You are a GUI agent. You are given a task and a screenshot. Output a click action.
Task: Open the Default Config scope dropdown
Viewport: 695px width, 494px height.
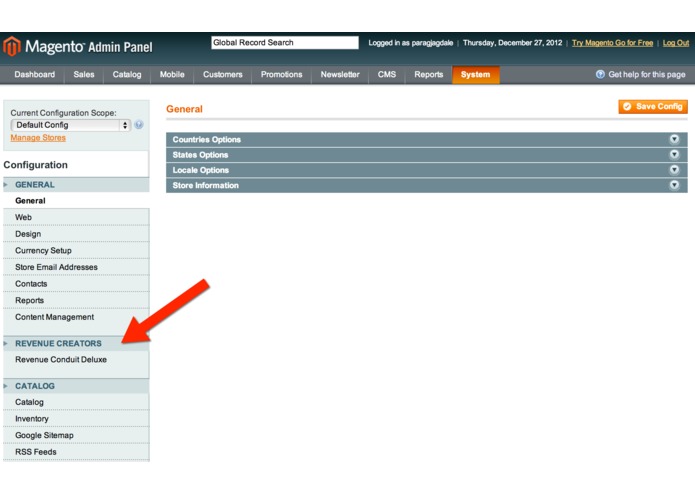point(70,125)
